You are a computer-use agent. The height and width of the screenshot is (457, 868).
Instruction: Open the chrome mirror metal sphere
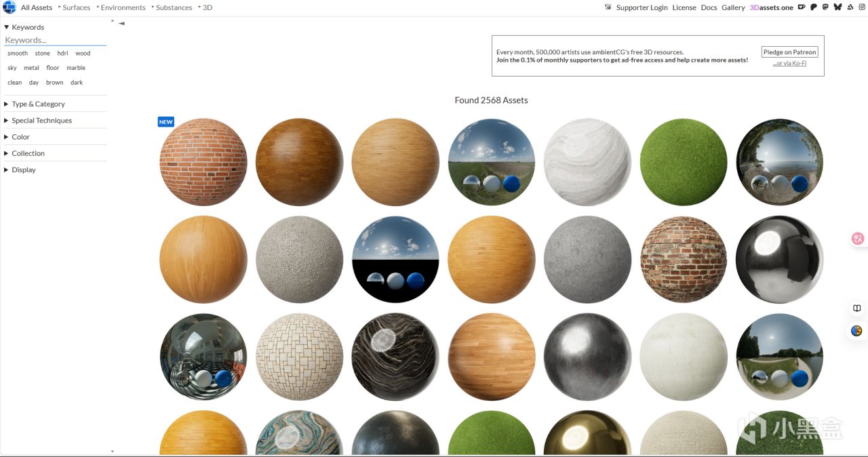click(780, 260)
